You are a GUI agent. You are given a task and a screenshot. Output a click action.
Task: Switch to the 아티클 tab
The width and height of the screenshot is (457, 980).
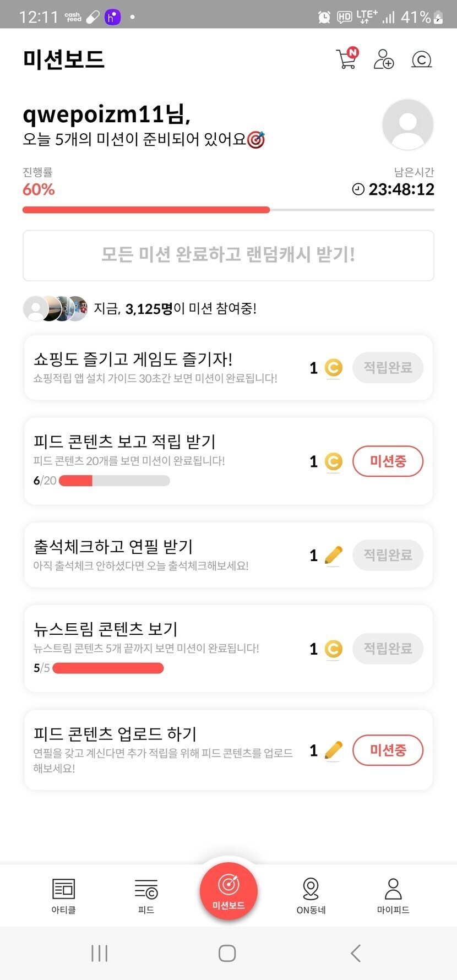coord(63,895)
